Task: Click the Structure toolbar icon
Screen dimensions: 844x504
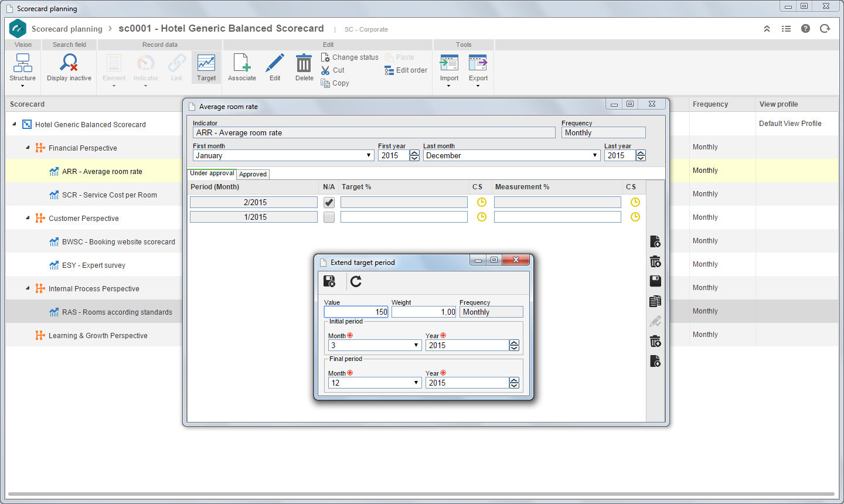Action: point(22,63)
